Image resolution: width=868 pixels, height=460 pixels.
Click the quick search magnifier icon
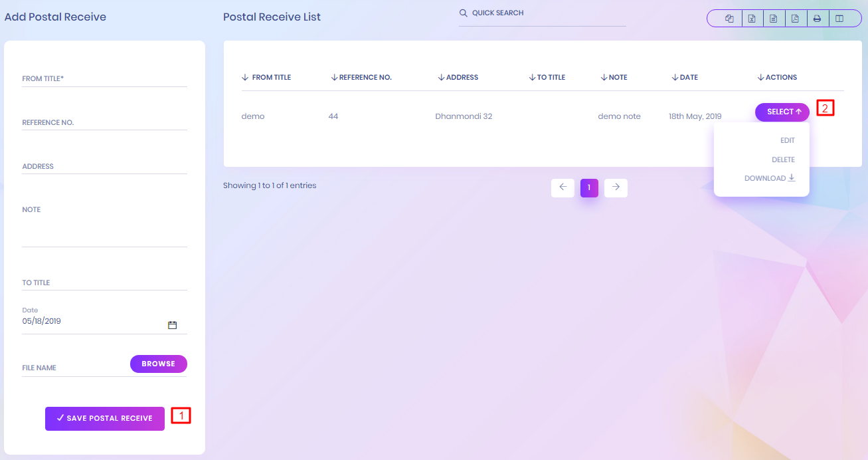(464, 13)
